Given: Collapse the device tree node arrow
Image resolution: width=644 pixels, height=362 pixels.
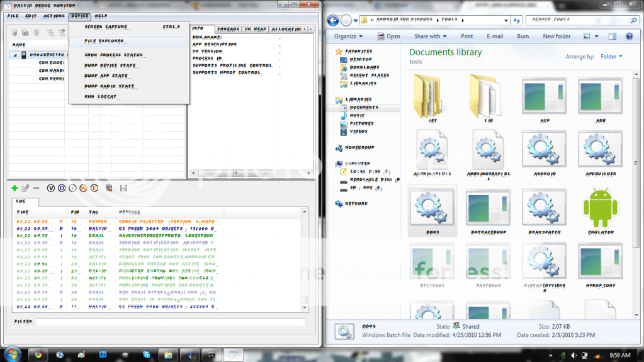Looking at the screenshot, I should tap(15, 55).
